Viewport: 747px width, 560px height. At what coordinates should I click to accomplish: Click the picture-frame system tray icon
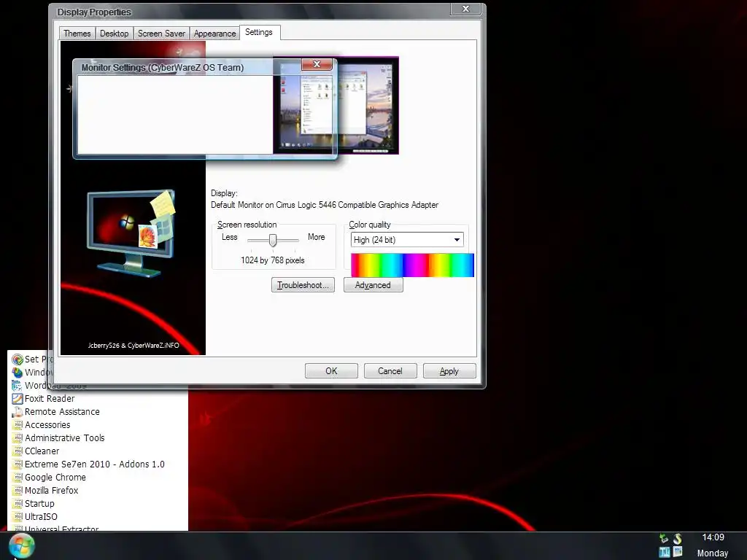click(x=678, y=552)
